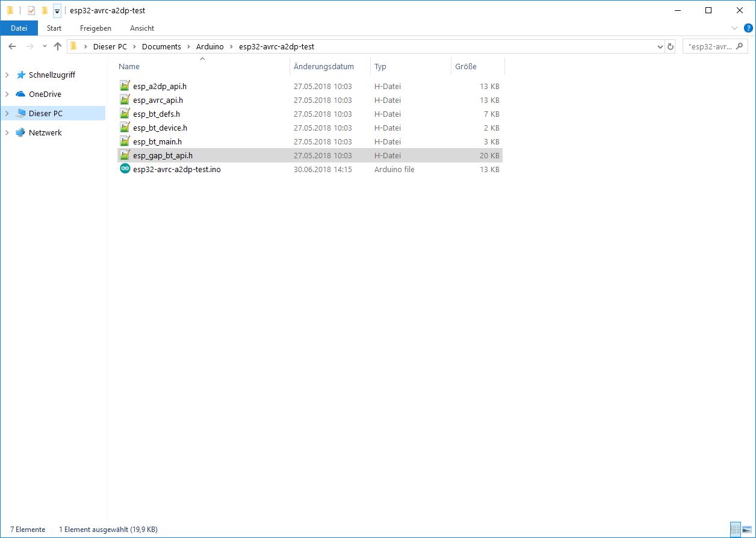Image resolution: width=756 pixels, height=538 pixels.
Task: Click the folder icon in address bar
Action: [73, 46]
